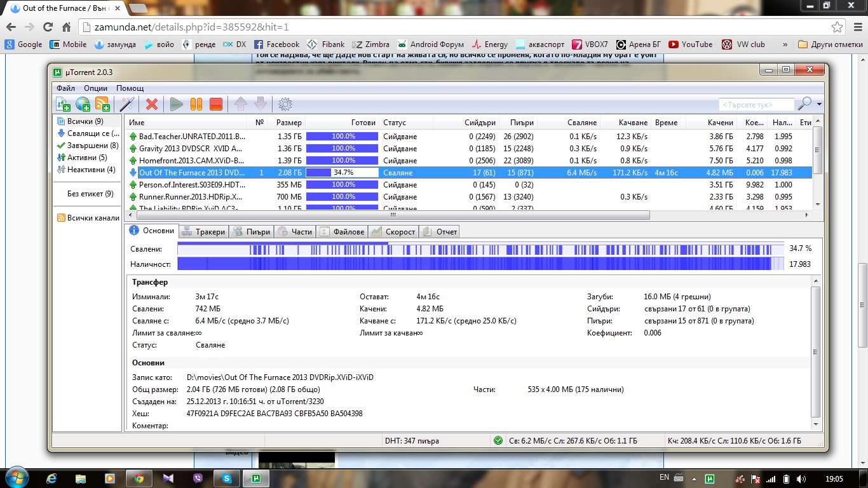Open the Файл menu

click(x=65, y=88)
